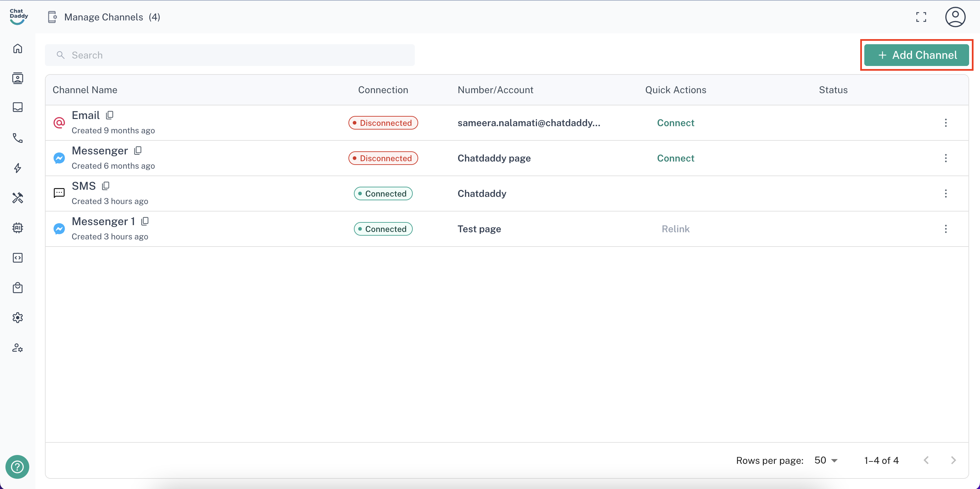
Task: Click Connect for the Messenger channel
Action: pyautogui.click(x=675, y=158)
